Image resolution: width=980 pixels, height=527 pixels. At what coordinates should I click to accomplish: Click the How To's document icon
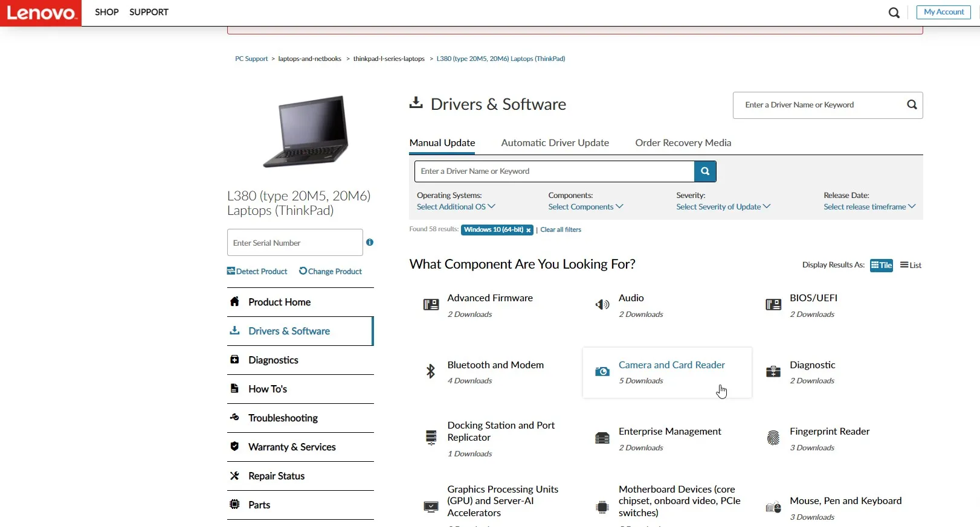[x=234, y=388]
